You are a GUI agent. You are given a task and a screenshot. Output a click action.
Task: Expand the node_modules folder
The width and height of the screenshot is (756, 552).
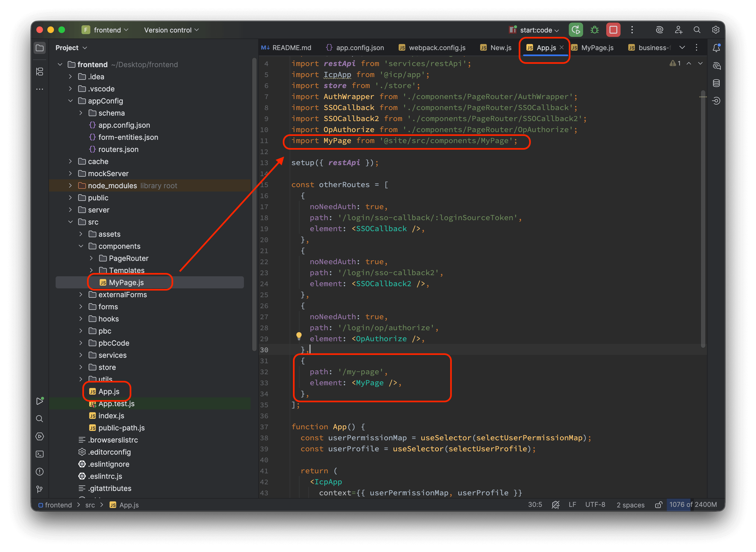(x=70, y=185)
